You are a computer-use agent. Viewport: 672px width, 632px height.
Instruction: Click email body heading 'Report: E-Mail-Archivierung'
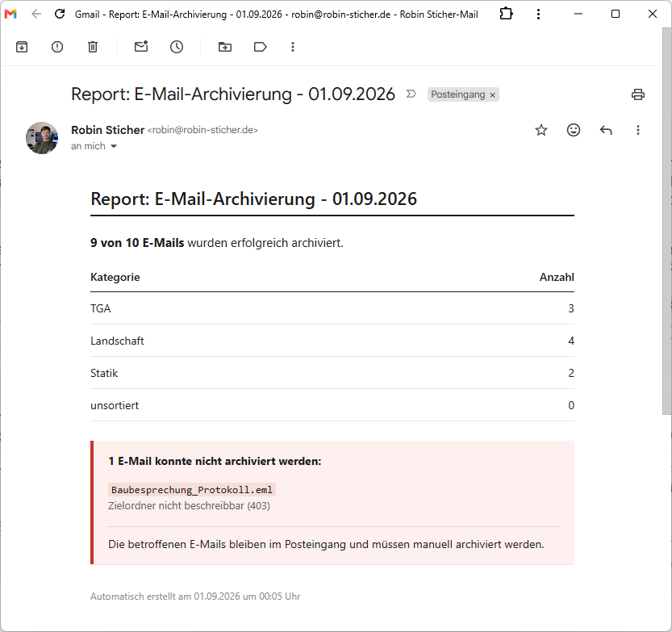click(x=253, y=199)
